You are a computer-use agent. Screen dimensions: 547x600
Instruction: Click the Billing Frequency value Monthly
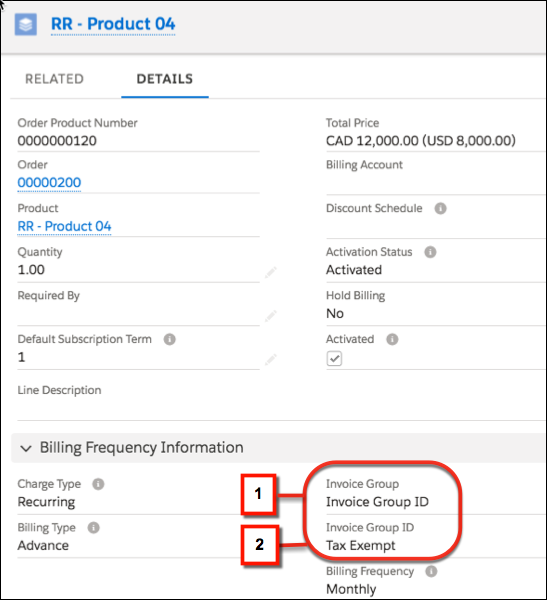[351, 589]
